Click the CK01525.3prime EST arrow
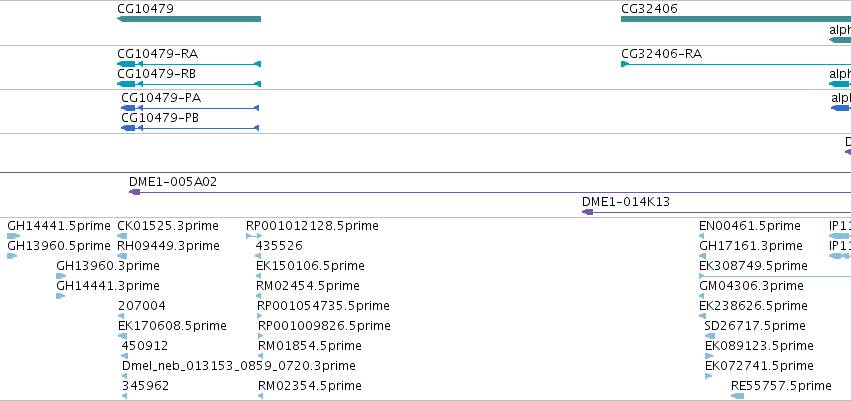The width and height of the screenshot is (851, 401). 122,236
